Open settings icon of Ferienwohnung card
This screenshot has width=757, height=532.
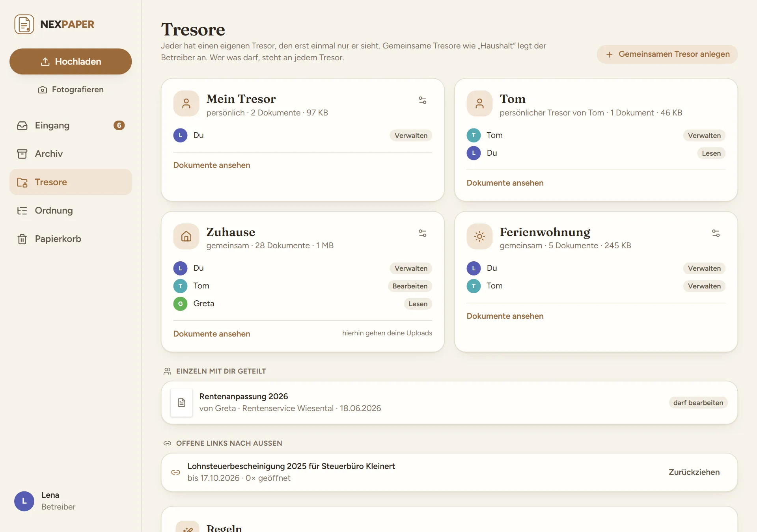(716, 233)
